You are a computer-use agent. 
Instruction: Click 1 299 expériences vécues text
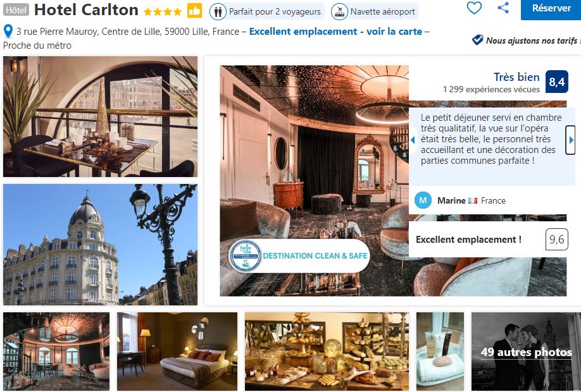click(491, 89)
